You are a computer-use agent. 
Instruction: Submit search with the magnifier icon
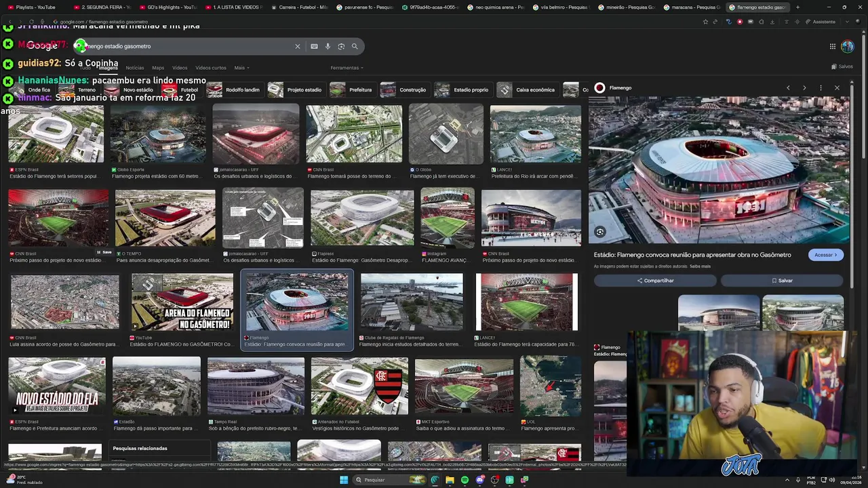354,46
